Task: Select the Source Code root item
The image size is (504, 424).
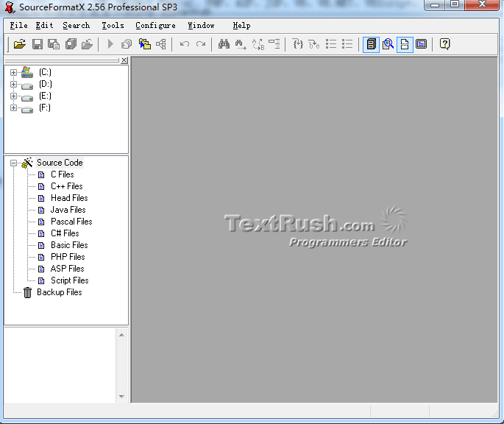Action: click(60, 163)
